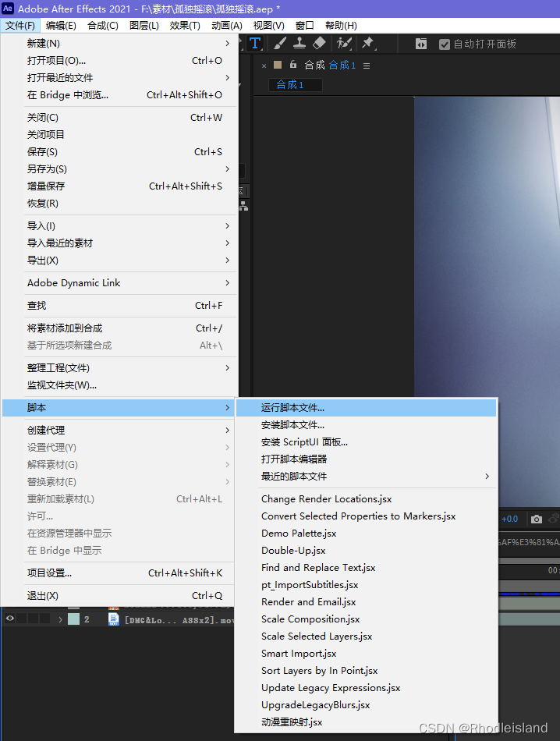Choose 打开脚本编辑器 entry
This screenshot has height=741, width=560.
[367, 459]
